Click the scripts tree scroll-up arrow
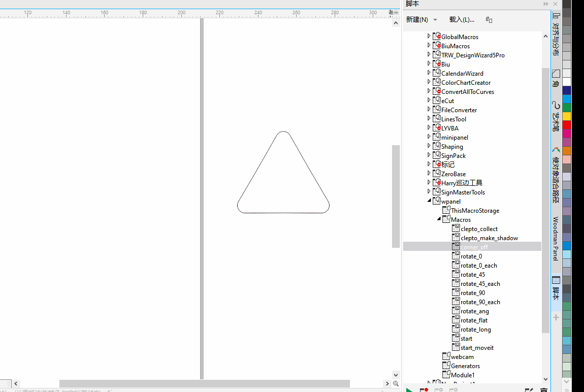Image resolution: width=584 pixels, height=392 pixels. coord(545,36)
